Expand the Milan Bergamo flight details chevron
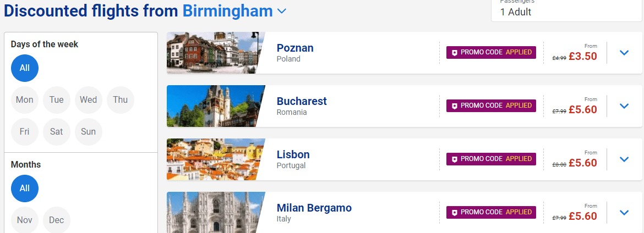 pyautogui.click(x=624, y=213)
